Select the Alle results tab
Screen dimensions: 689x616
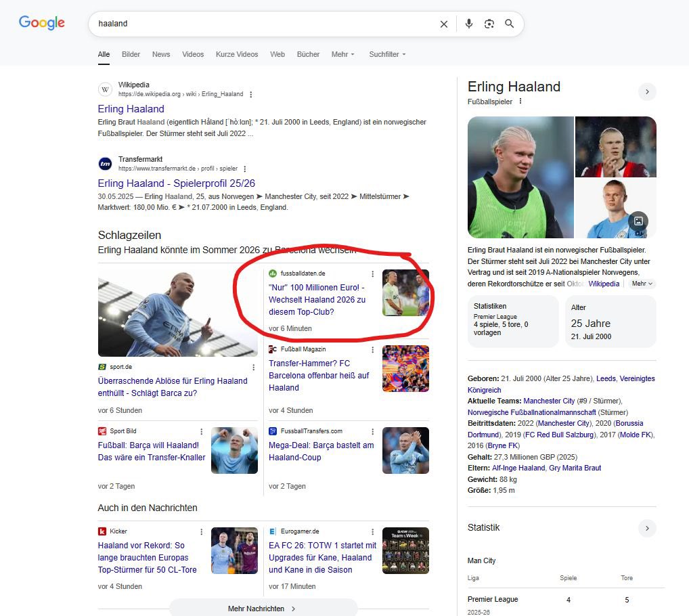pos(104,54)
